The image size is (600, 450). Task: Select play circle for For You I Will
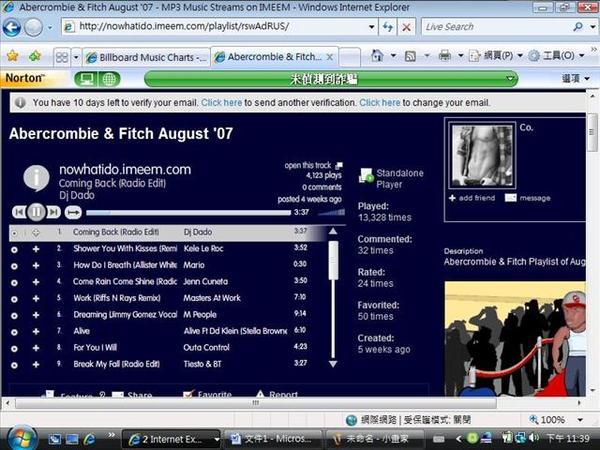(x=14, y=349)
